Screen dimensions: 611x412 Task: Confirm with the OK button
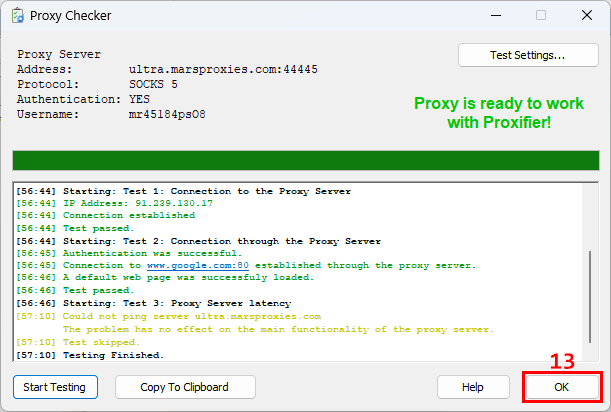pyautogui.click(x=562, y=387)
